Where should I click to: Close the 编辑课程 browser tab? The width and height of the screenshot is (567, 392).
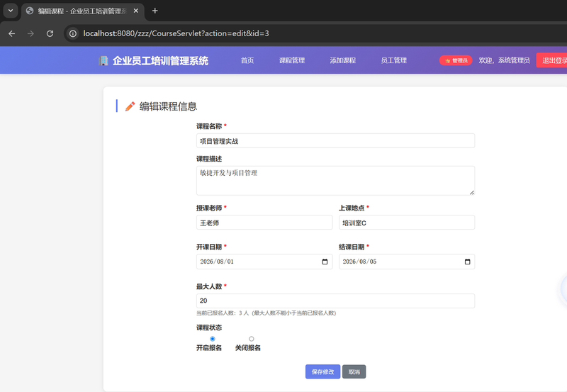136,11
